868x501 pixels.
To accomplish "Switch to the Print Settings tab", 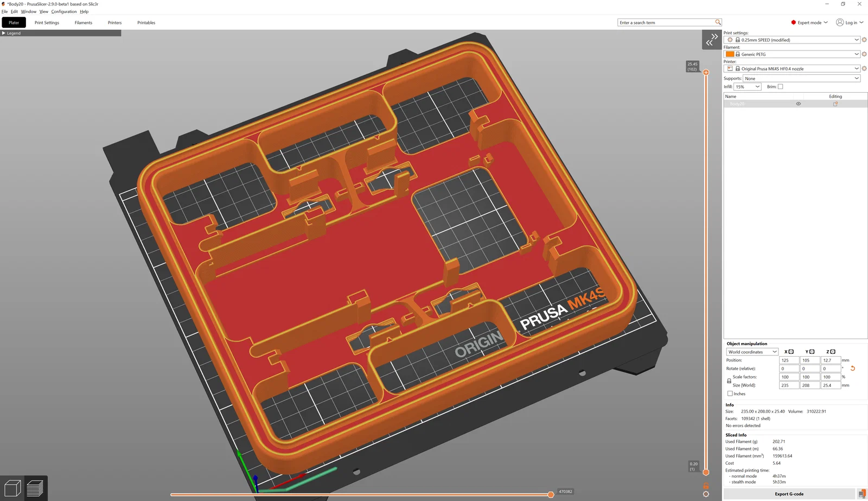I will click(x=47, y=22).
